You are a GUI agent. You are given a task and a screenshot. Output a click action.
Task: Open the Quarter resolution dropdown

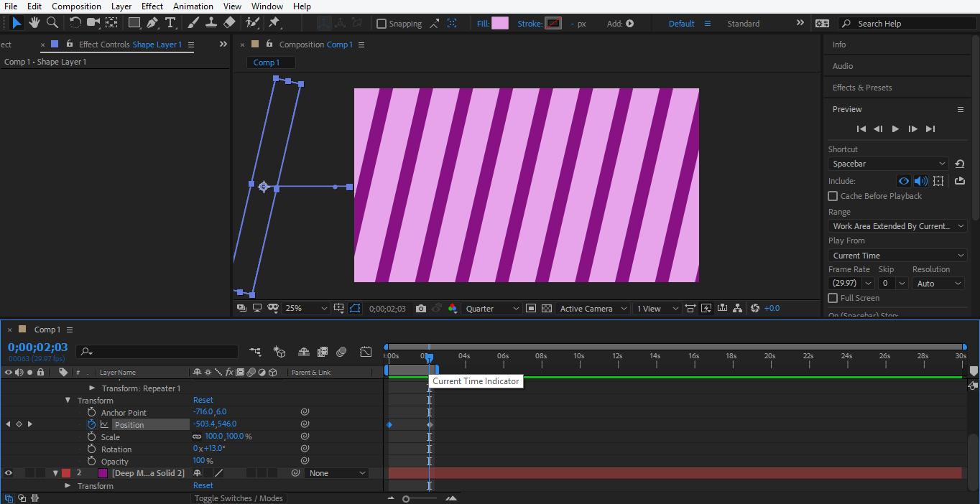(x=493, y=309)
